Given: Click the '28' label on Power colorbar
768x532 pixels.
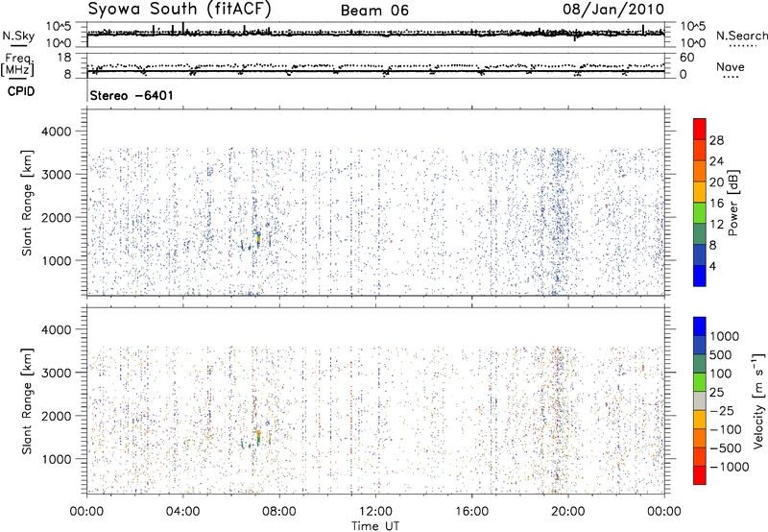Looking at the screenshot, I should [x=716, y=140].
